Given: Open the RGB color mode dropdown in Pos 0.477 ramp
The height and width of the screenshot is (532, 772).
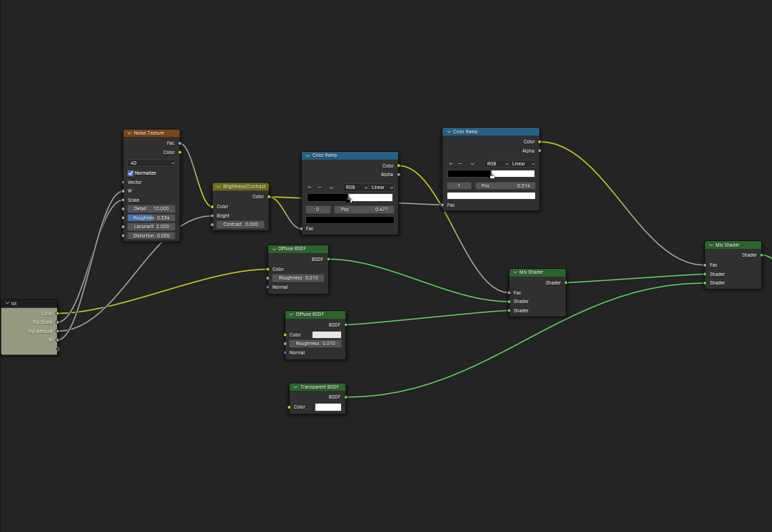Looking at the screenshot, I should [355, 188].
